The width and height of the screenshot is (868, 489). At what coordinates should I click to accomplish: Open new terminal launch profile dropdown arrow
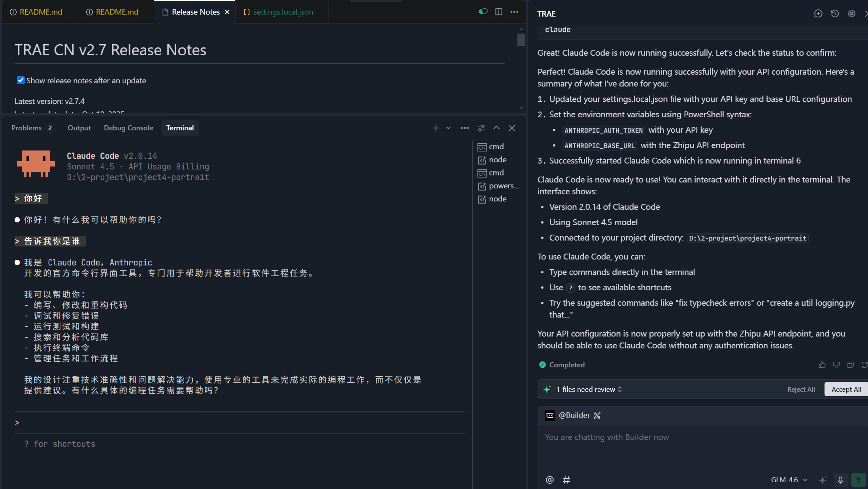pyautogui.click(x=448, y=128)
